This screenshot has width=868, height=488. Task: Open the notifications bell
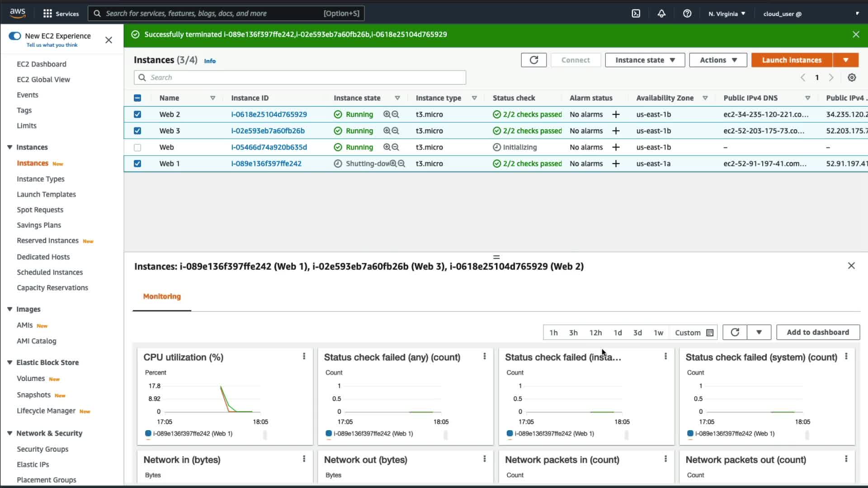click(x=661, y=14)
